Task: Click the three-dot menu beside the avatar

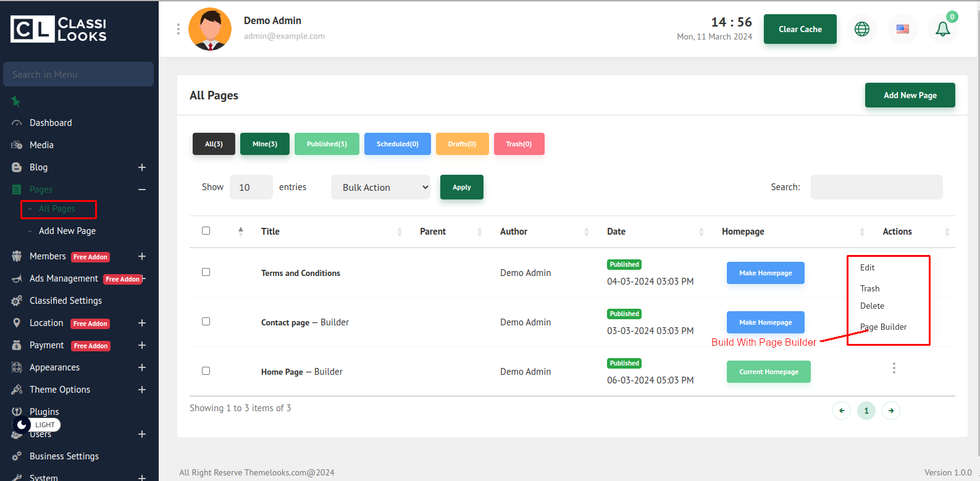Action: 178,29
